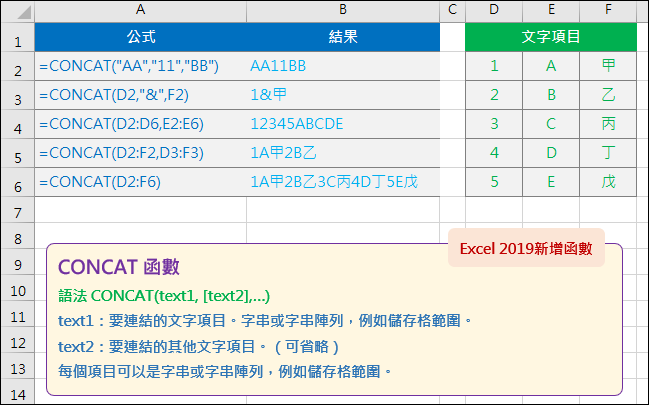
Task: Select cell containing 1 in column D
Action: tap(494, 66)
